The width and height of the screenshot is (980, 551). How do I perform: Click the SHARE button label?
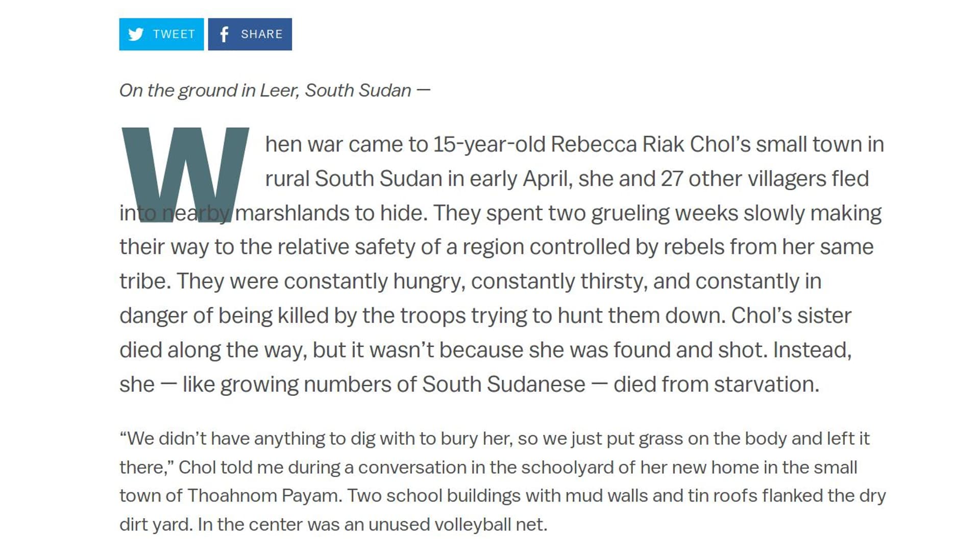click(261, 34)
